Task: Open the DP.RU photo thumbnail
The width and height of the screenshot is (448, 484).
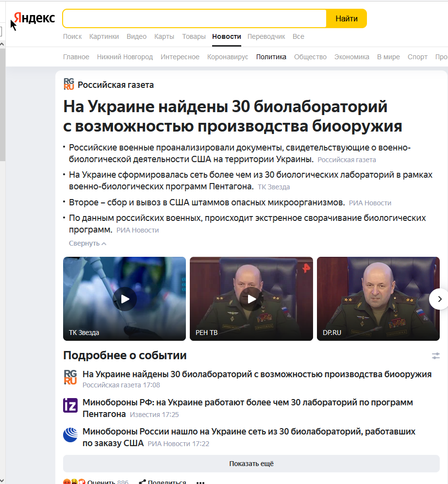Action: click(x=378, y=299)
